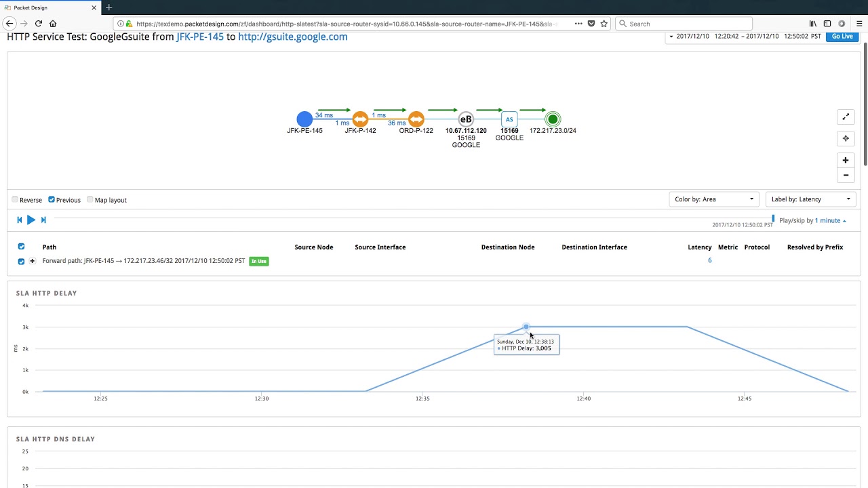The height and width of the screenshot is (488, 868).
Task: Play the path timeline
Action: tap(31, 220)
